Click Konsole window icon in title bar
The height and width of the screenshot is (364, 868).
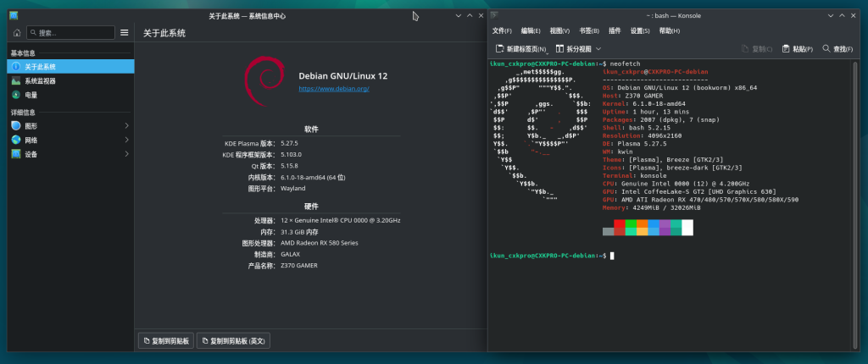[x=494, y=15]
